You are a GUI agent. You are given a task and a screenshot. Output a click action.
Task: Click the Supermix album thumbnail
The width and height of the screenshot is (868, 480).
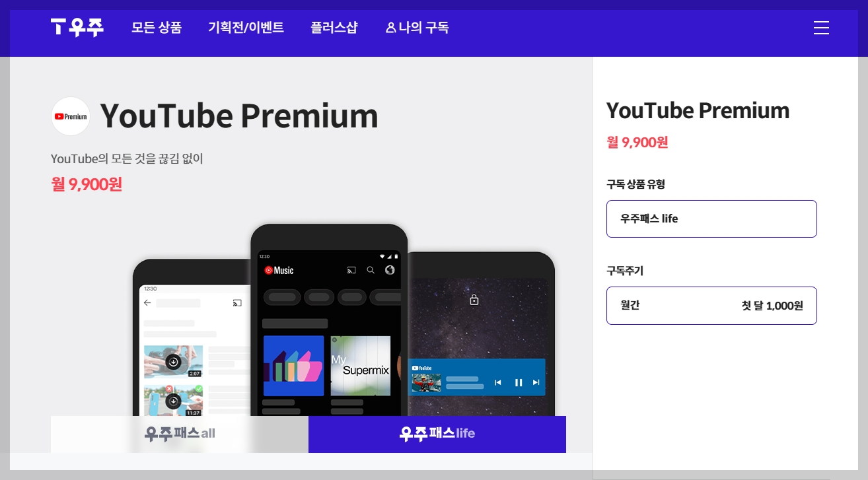361,366
